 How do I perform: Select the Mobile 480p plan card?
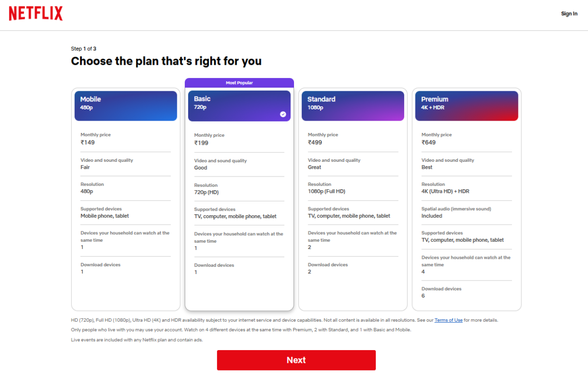click(x=125, y=105)
